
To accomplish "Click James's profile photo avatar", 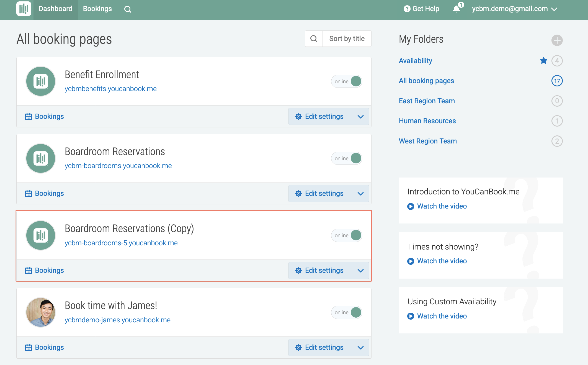I will (41, 312).
